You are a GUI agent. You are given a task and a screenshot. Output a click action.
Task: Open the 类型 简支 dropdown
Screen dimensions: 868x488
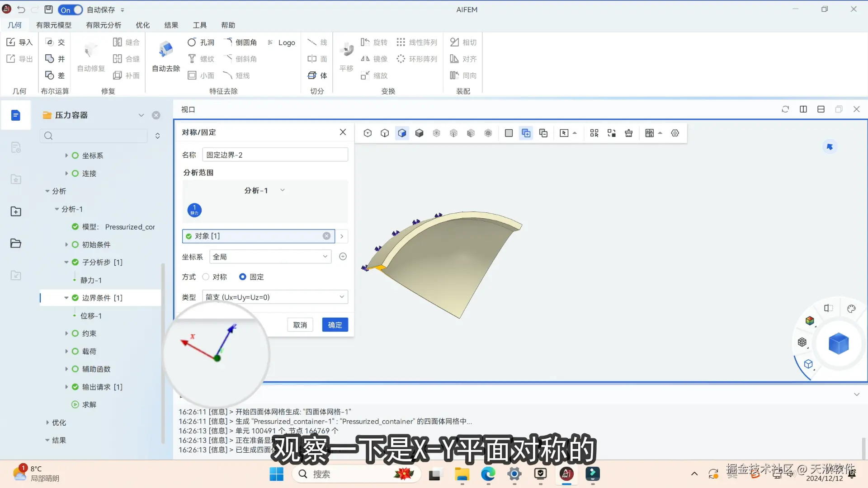click(275, 297)
